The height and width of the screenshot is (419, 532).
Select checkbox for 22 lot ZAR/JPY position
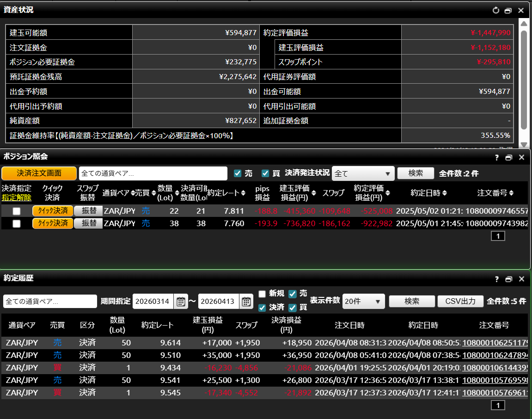[17, 211]
